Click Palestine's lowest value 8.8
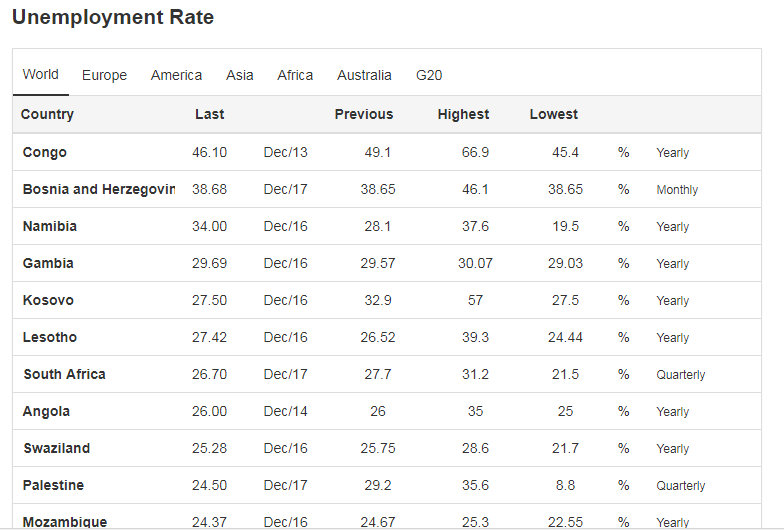The height and width of the screenshot is (530, 784). 565,486
